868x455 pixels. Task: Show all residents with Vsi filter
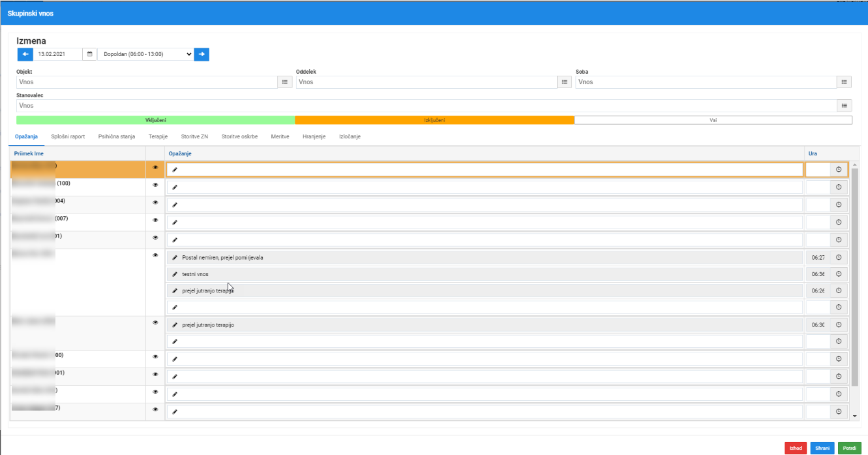point(713,120)
